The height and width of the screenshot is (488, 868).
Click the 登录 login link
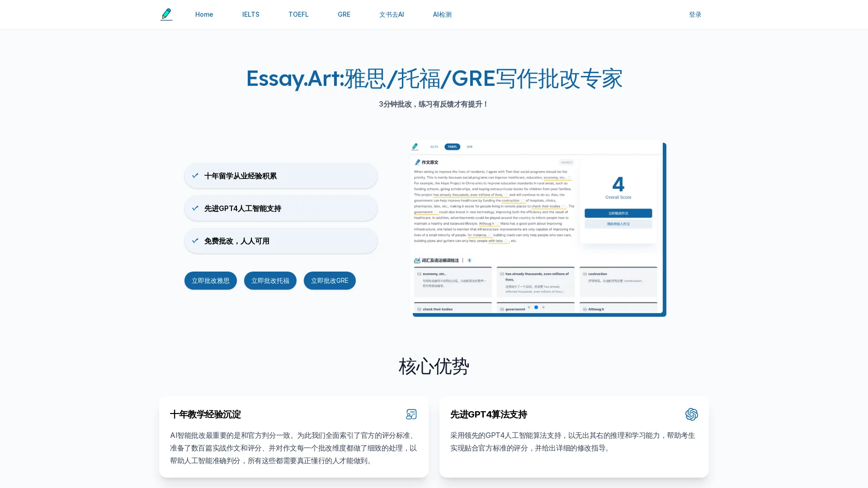695,14
